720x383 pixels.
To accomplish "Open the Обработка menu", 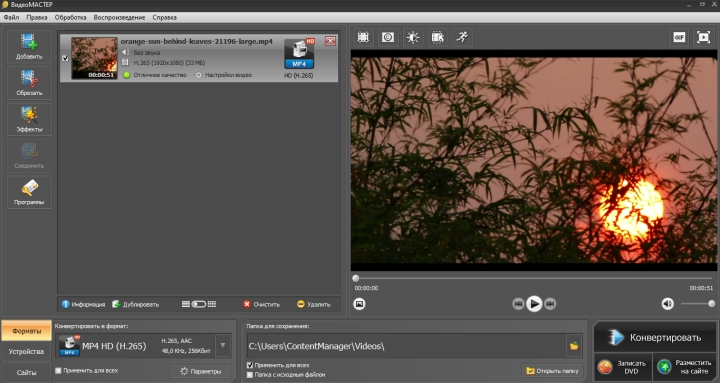I will [x=70, y=17].
